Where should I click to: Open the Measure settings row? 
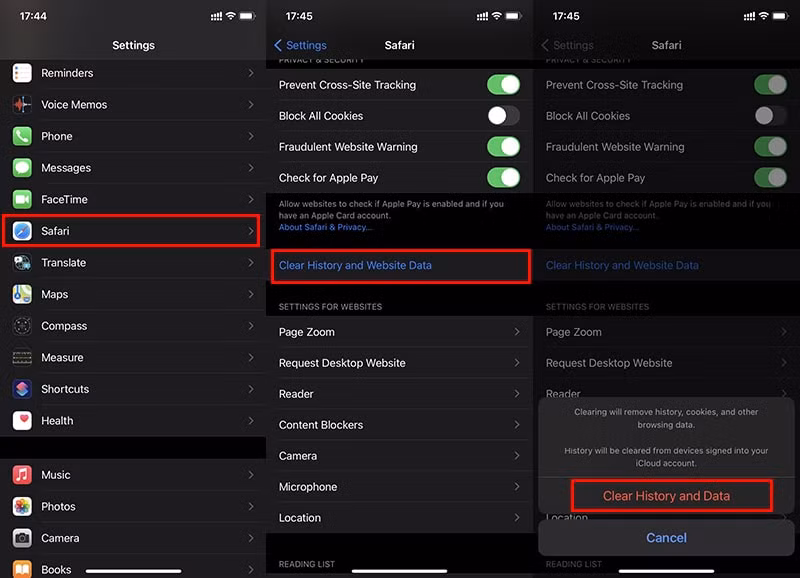pos(133,358)
